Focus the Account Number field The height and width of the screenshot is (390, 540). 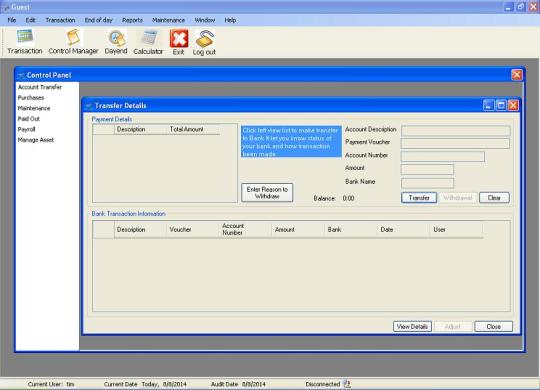[443, 156]
